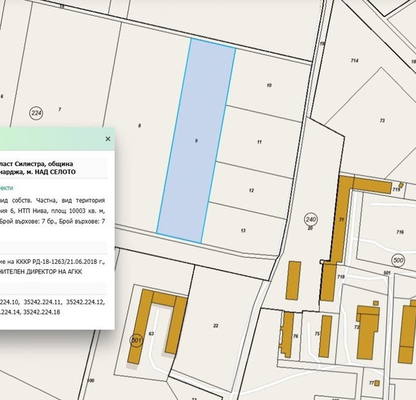416x400 pixels.
Task: Select parcel 22 on the map
Action: [x=216, y=325]
